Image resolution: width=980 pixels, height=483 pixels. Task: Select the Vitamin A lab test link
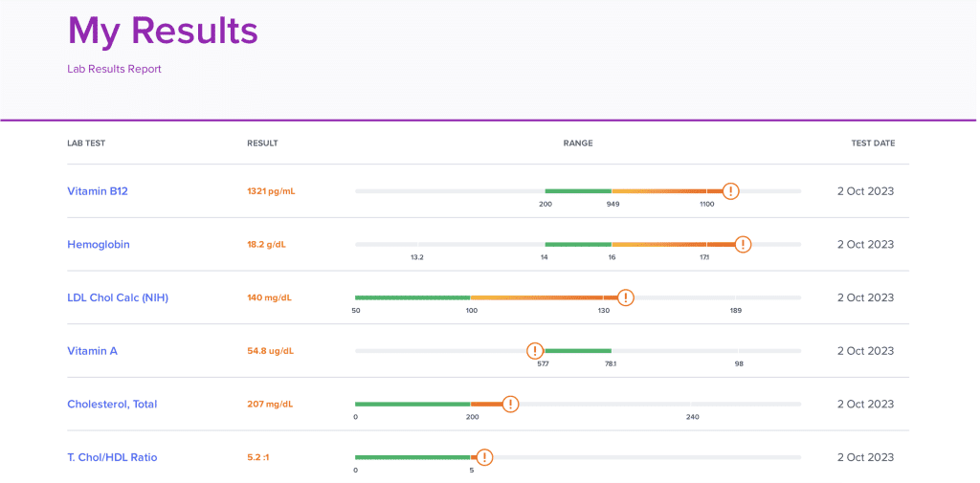coord(92,351)
